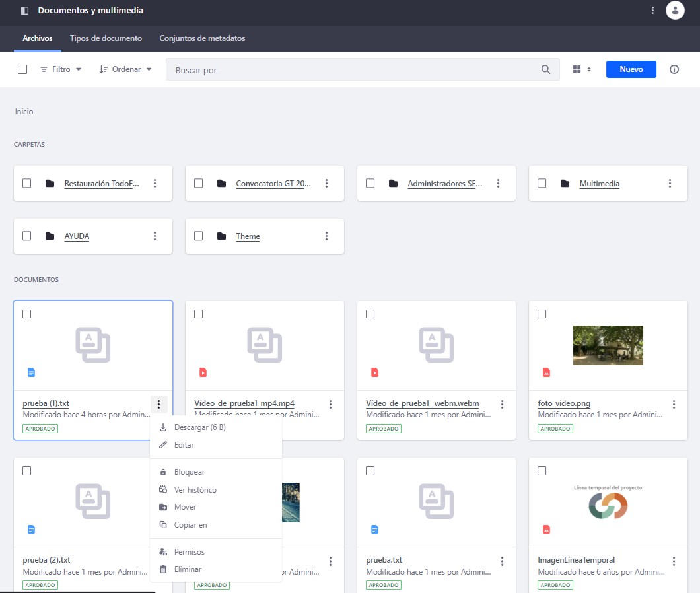Viewport: 700px width, 593px height.
Task: Open actions menu for AYUDA folder
Action: (155, 236)
